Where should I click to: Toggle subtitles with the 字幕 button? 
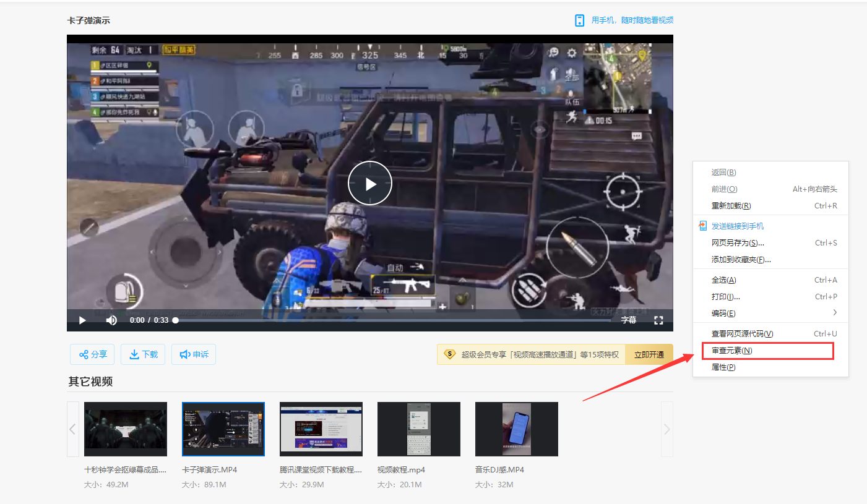tap(628, 320)
